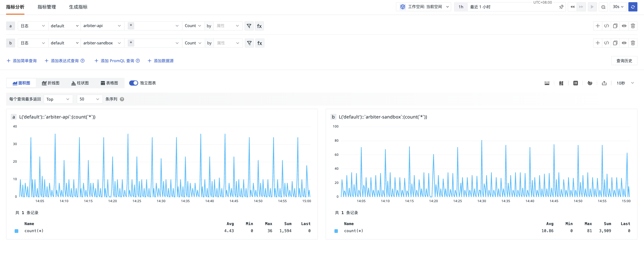The height and width of the screenshot is (258, 644).
Task: Copy query a using duplicate icon
Action: [x=615, y=26]
